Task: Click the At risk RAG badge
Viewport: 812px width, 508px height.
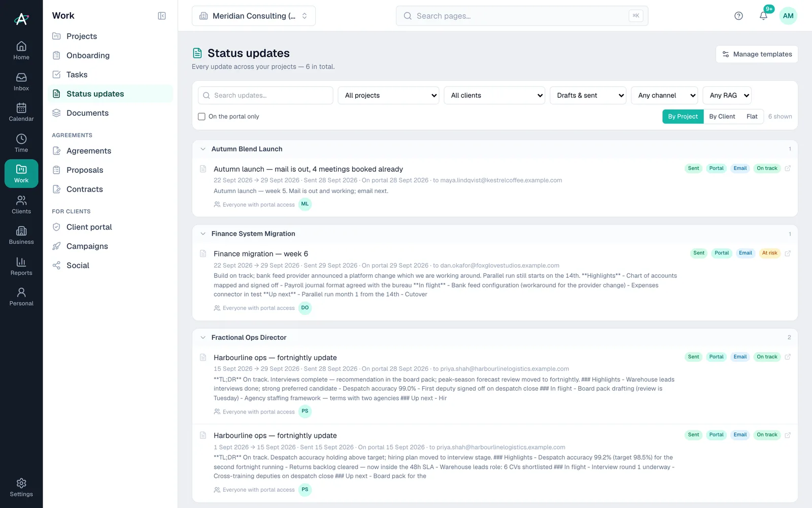Action: click(x=769, y=253)
